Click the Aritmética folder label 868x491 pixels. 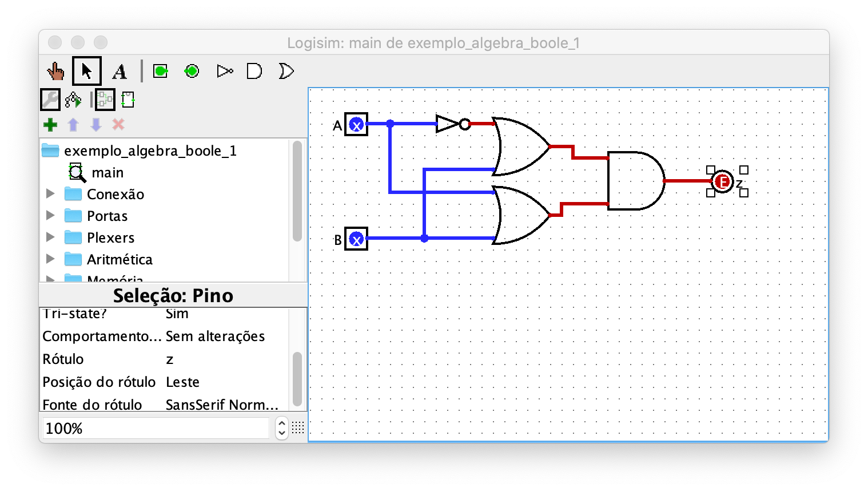click(120, 259)
